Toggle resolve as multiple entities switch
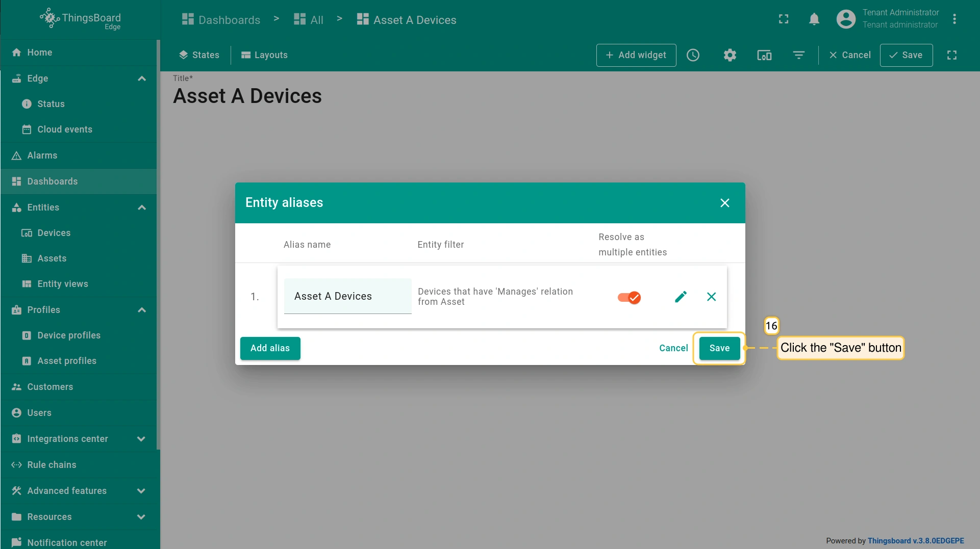 tap(629, 298)
